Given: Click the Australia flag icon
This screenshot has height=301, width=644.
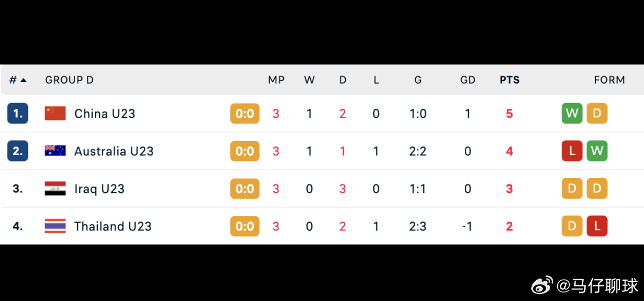Looking at the screenshot, I should (x=55, y=151).
